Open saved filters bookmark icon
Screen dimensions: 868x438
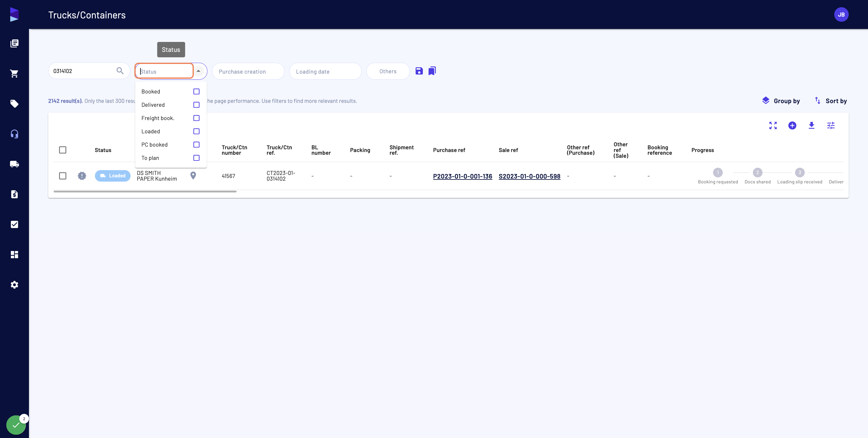[432, 71]
